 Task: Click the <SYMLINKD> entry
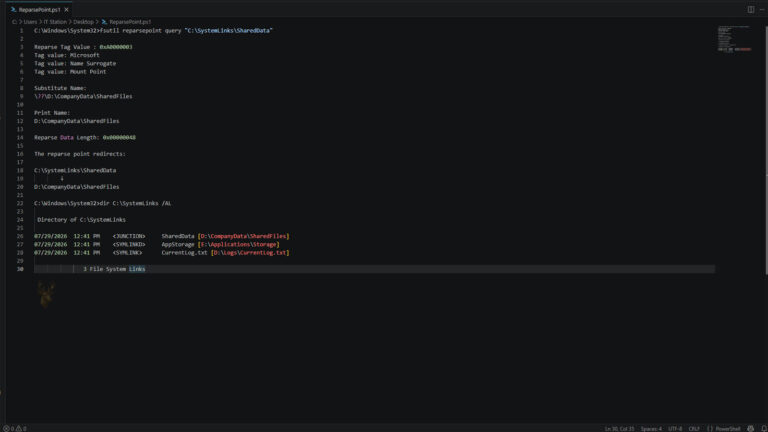coord(129,244)
